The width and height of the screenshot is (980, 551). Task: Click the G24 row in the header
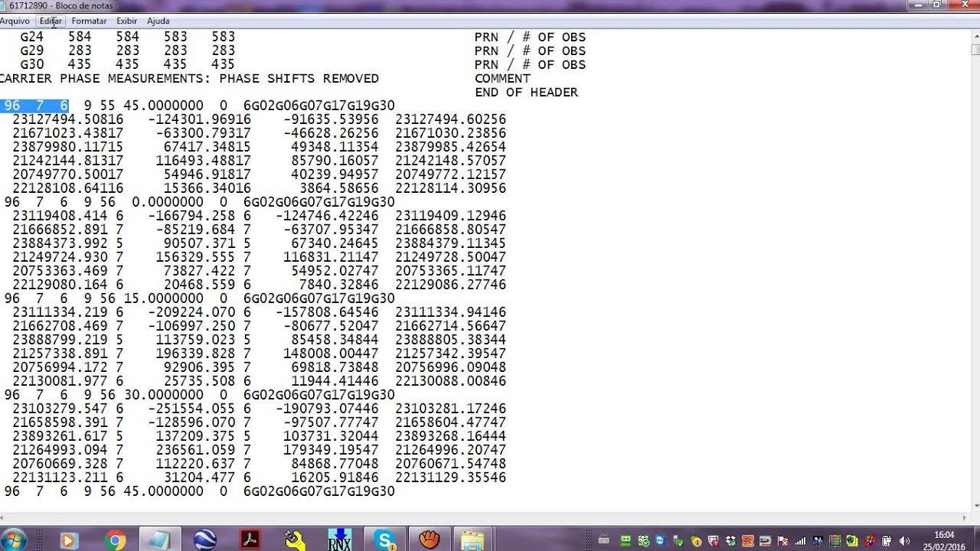[127, 37]
